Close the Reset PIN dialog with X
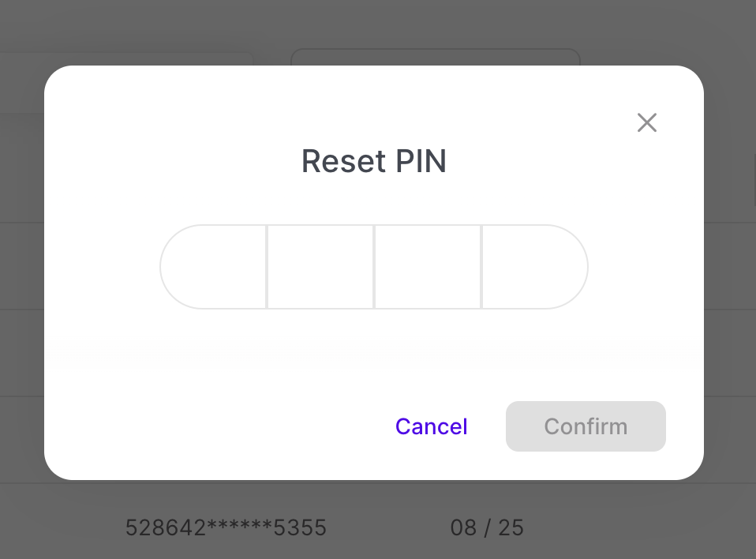The image size is (756, 559). tap(647, 122)
